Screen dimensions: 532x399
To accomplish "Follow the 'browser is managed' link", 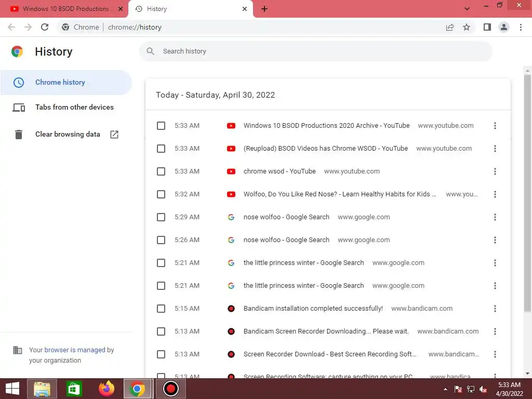I will (x=75, y=350).
